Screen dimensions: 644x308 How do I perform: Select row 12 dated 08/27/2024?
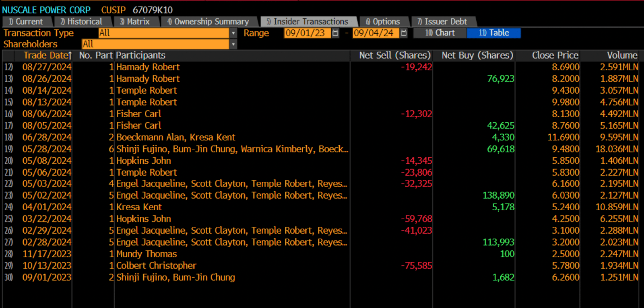click(x=320, y=67)
